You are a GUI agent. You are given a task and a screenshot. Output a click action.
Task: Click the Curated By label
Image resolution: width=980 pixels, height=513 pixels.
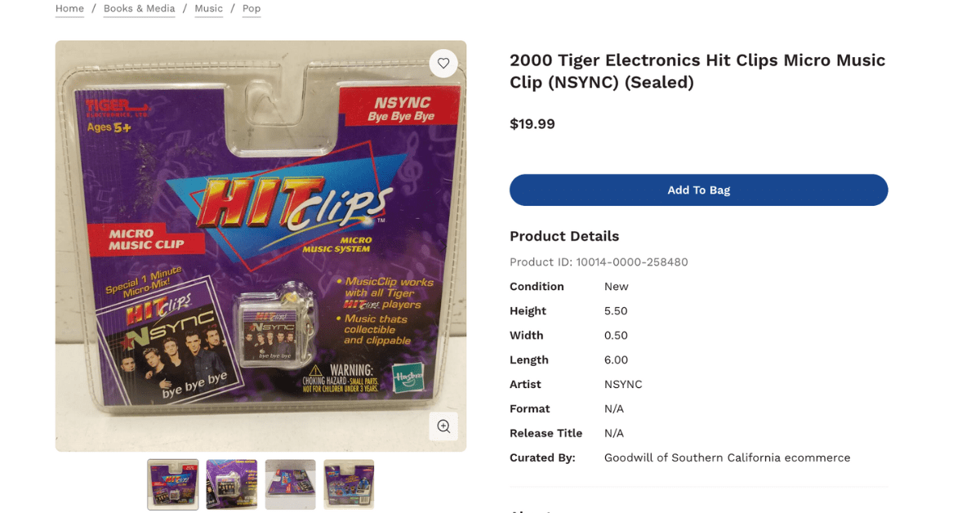pos(542,457)
